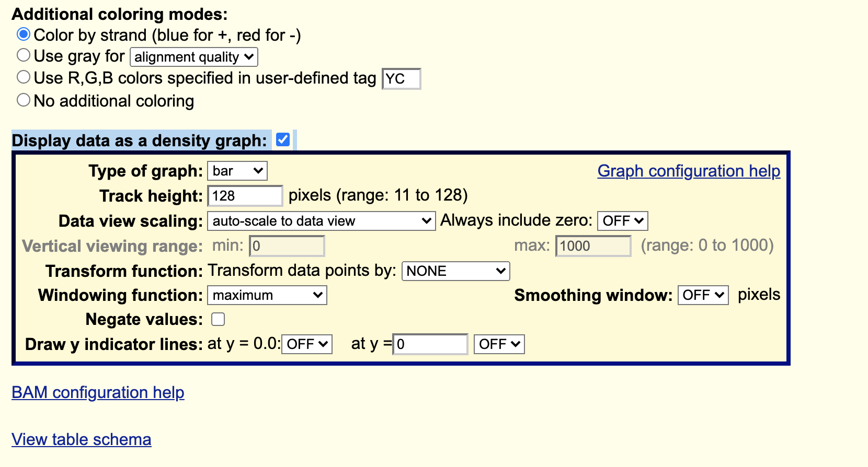The height and width of the screenshot is (467, 868).
Task: Choose Use R,G,B colors in user-defined tag
Action: (x=24, y=77)
